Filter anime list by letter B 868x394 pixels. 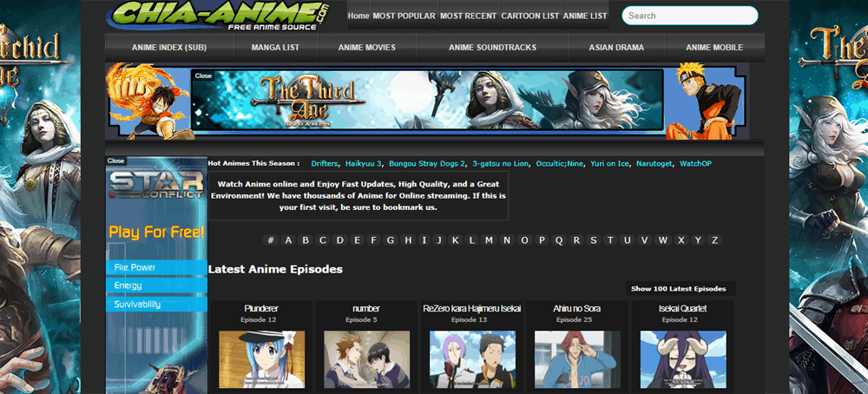tap(305, 240)
